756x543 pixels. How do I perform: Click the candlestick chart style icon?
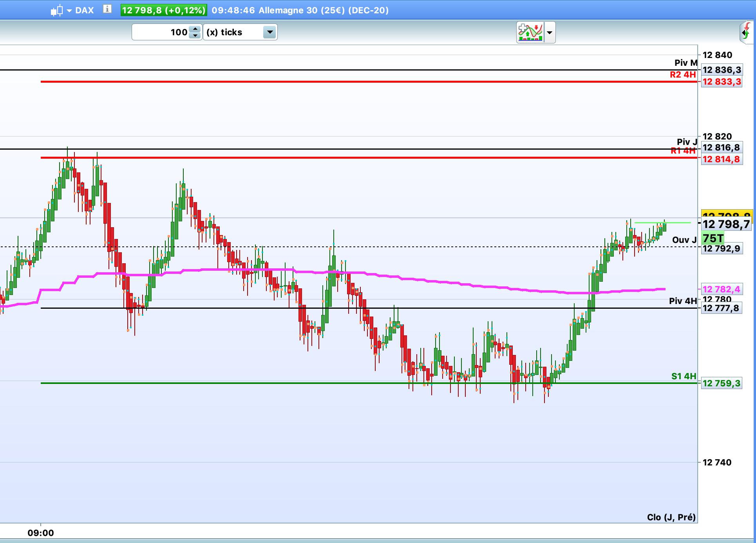click(x=57, y=10)
